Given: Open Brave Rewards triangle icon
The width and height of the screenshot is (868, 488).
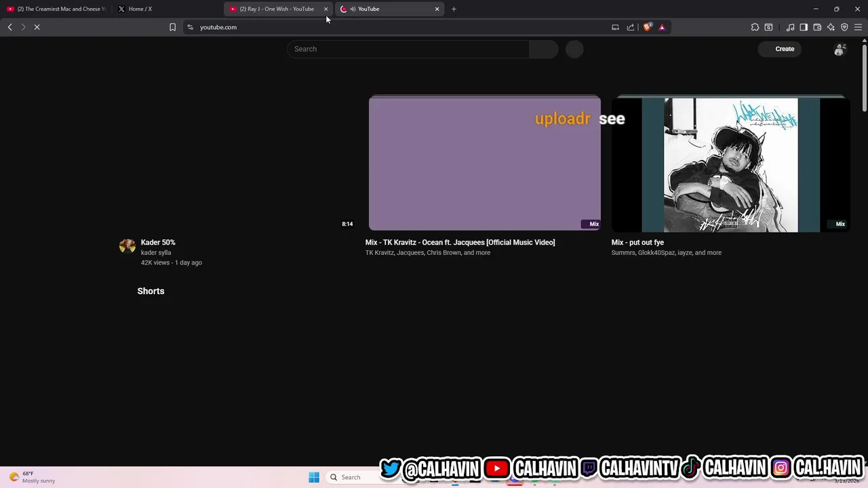Looking at the screenshot, I should point(662,27).
